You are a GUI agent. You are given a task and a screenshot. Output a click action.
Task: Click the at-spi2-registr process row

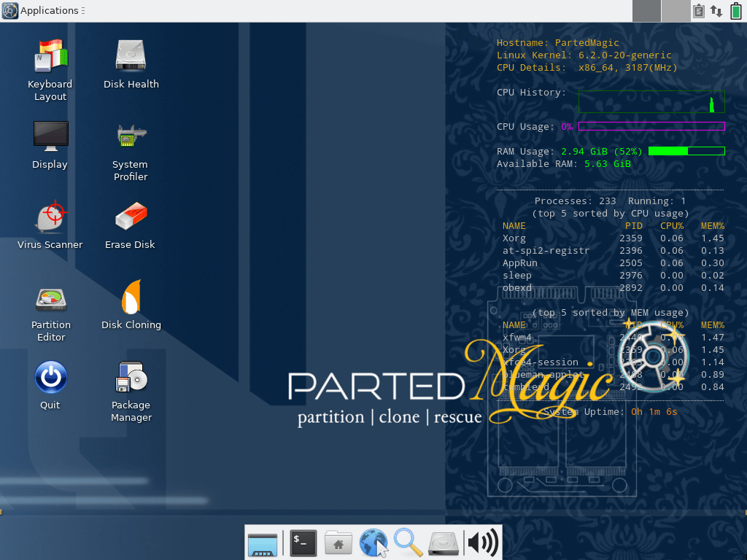point(613,251)
